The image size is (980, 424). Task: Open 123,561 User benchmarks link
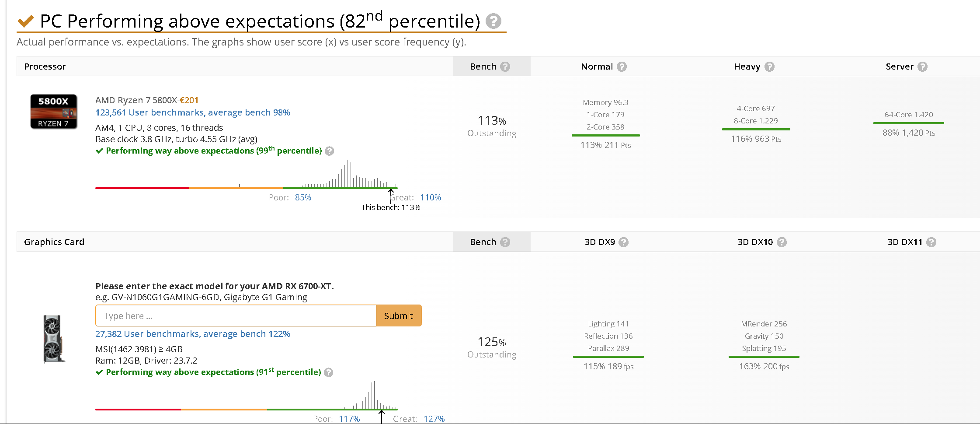tap(193, 112)
